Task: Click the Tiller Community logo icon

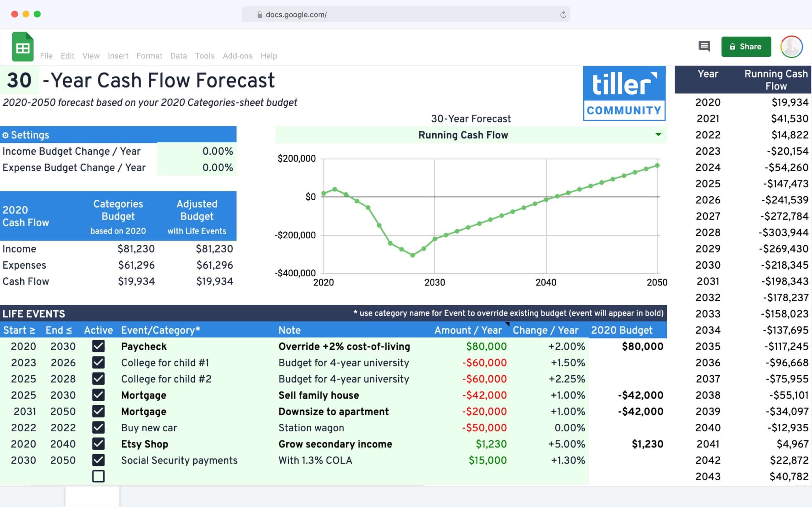Action: (624, 93)
